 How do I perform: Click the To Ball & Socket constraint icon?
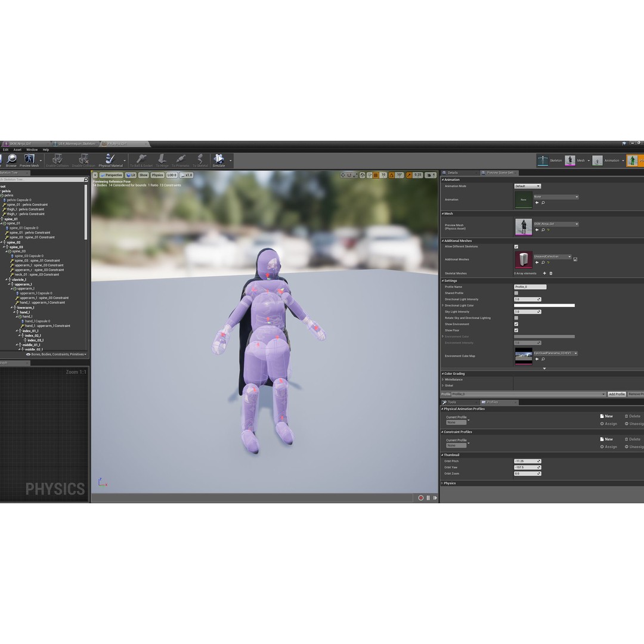(x=141, y=160)
